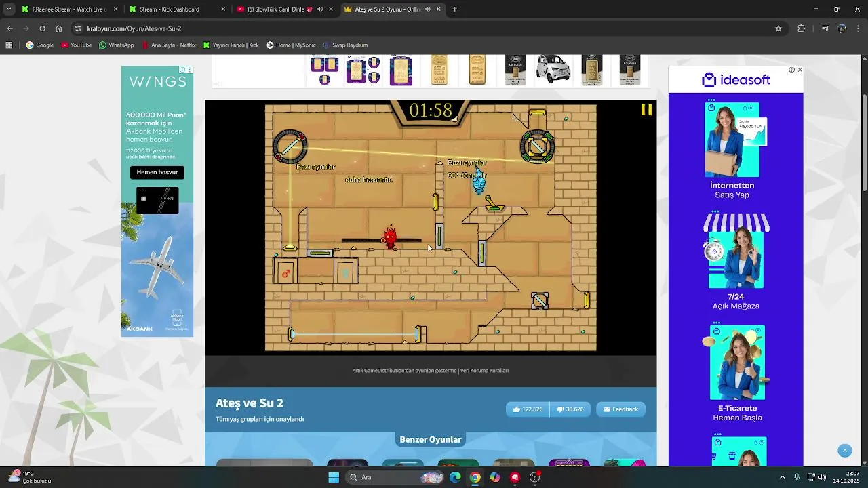Pause the game with the yellow pause icon

pos(646,110)
